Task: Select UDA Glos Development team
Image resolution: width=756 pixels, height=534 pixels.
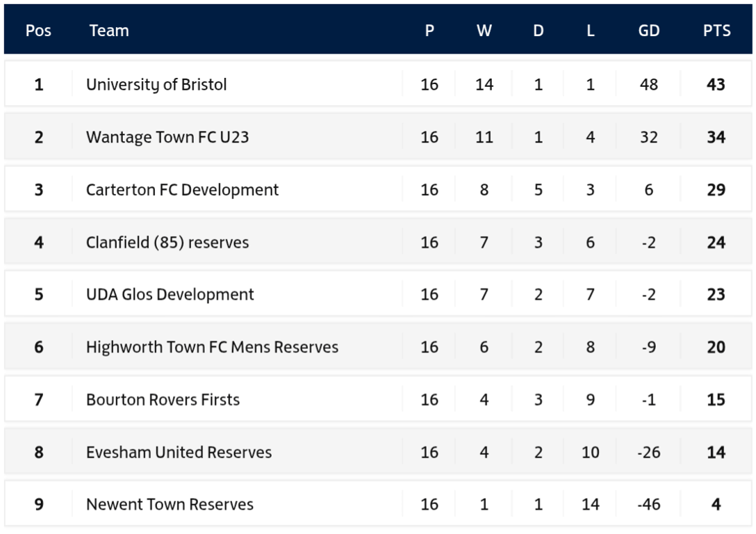Action: pyautogui.click(x=170, y=294)
